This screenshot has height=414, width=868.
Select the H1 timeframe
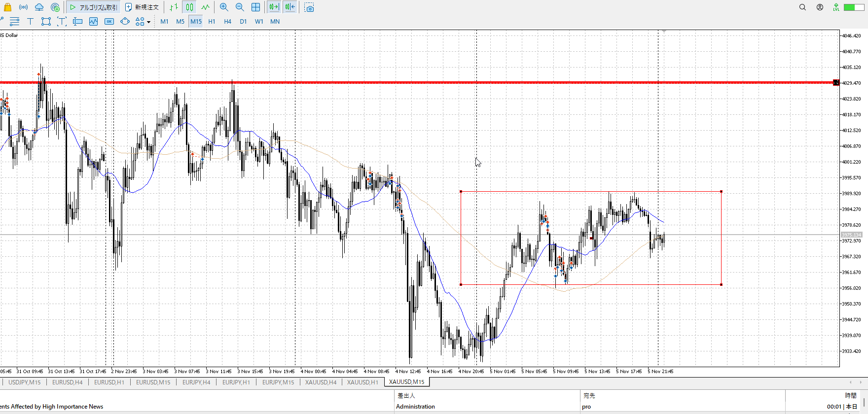coord(212,21)
